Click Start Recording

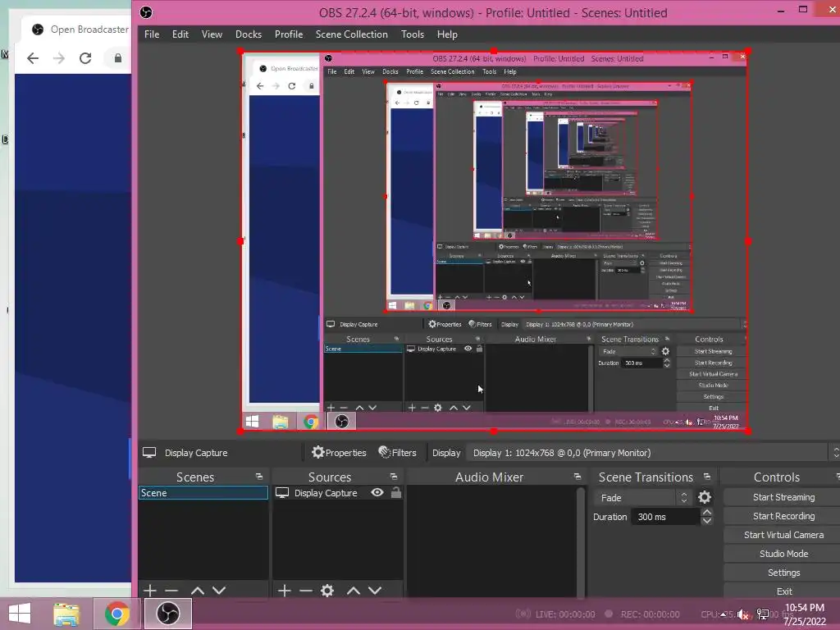point(783,516)
